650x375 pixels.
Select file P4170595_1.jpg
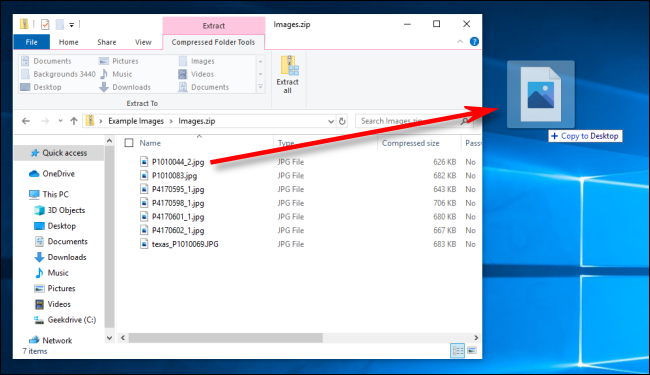tap(172, 189)
